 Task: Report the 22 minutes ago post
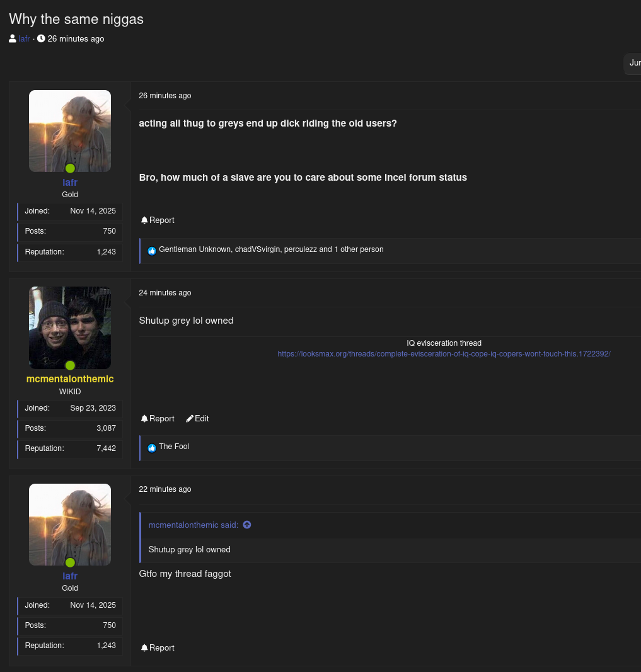pyautogui.click(x=158, y=648)
